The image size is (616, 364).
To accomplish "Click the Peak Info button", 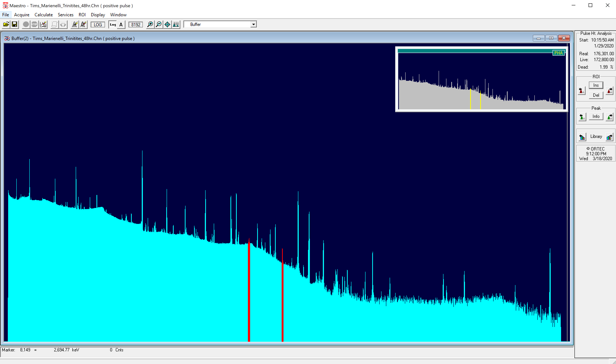I will pyautogui.click(x=596, y=116).
